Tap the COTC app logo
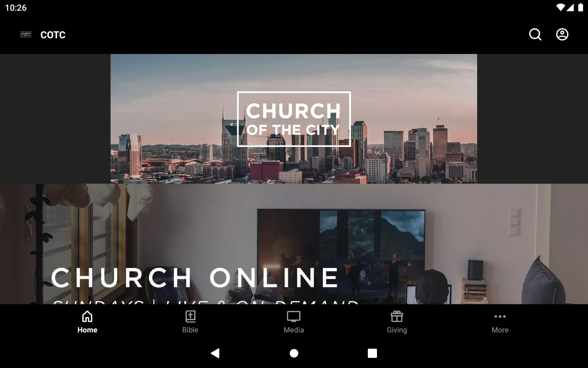 (25, 35)
